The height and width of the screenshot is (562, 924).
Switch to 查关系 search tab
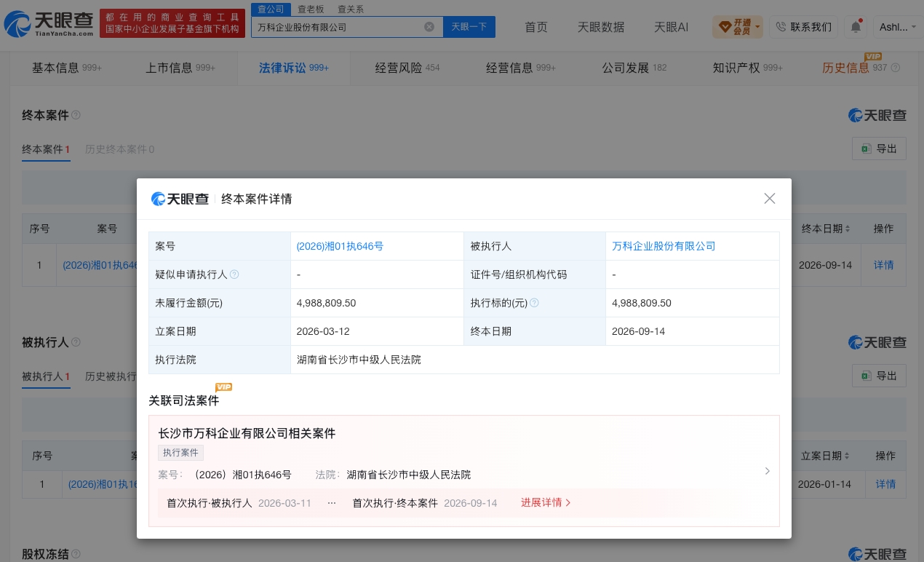[351, 9]
